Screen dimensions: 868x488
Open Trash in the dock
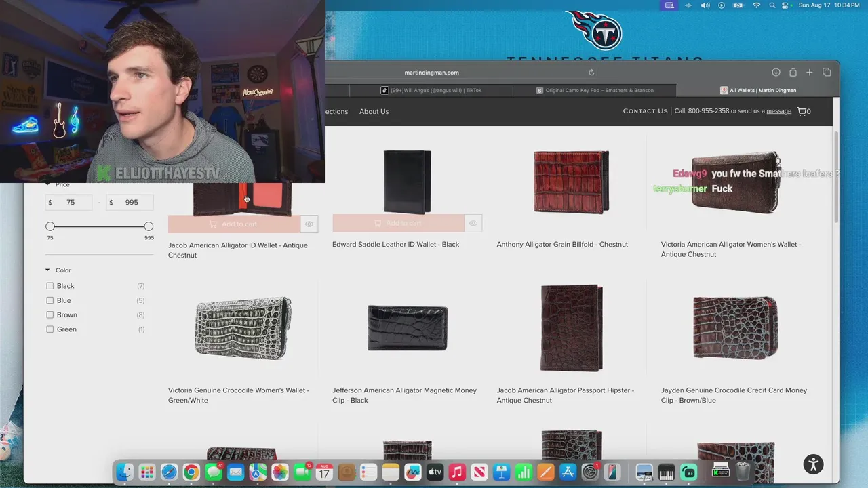743,472
